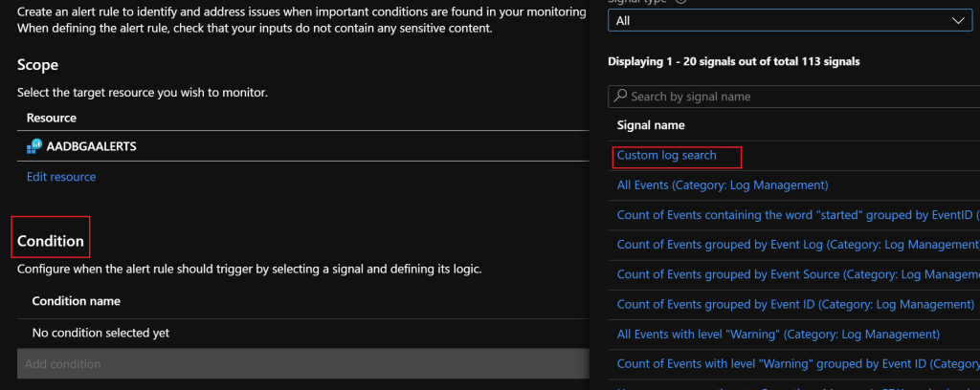Select the Custom log search signal
The height and width of the screenshot is (390, 980).
pyautogui.click(x=666, y=155)
